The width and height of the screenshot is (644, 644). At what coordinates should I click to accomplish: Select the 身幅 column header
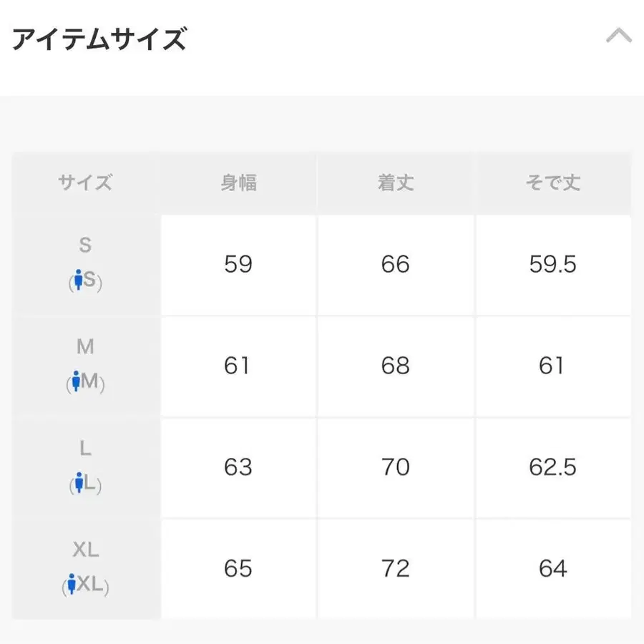(238, 183)
